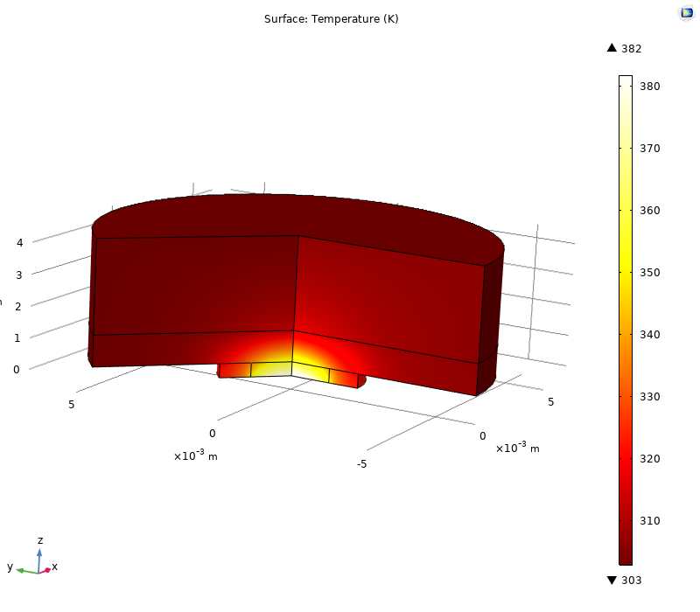Click the maximum value marker 382
700x612 pixels.
click(625, 48)
